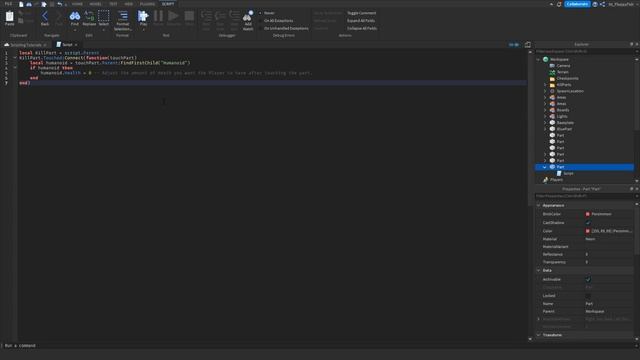The image size is (640, 360).
Task: Select the Baseplate part in Explorer
Action: click(565, 123)
